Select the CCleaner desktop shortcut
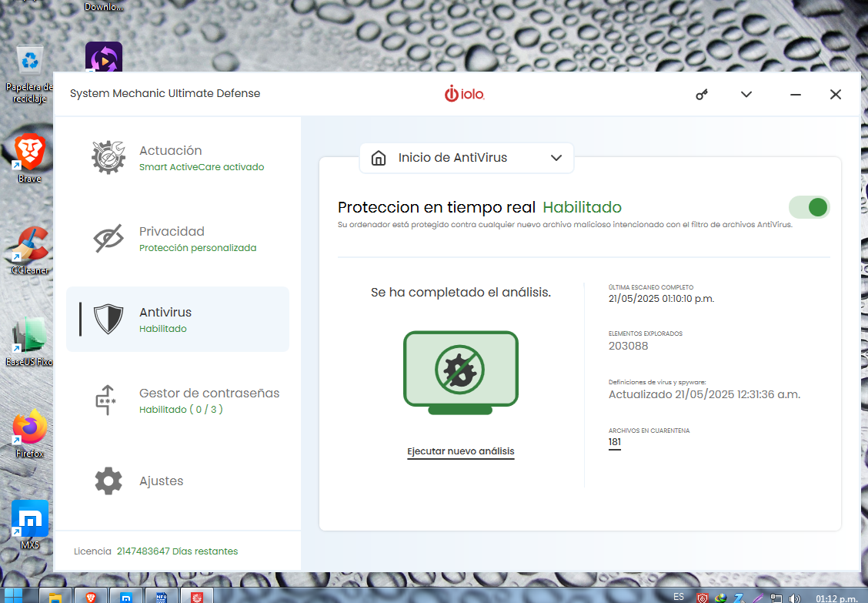This screenshot has height=603, width=868. pos(30,250)
